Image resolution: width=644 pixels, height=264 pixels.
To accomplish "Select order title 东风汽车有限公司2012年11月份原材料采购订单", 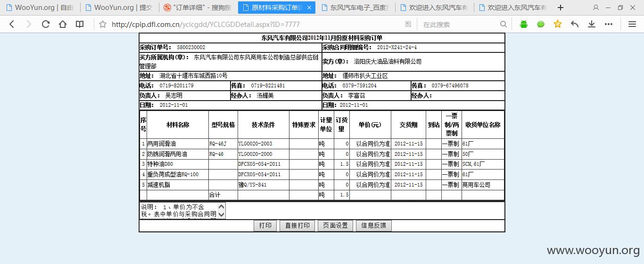I will (322, 38).
